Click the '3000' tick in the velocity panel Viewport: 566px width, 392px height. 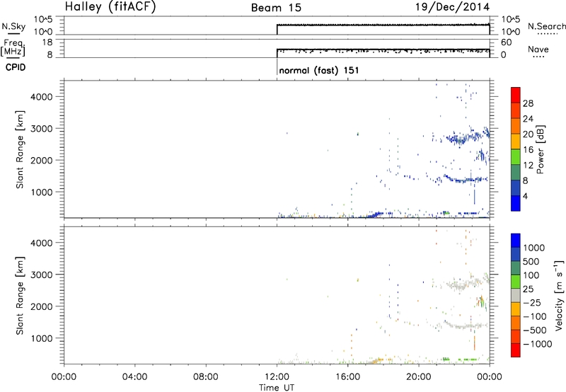point(42,275)
